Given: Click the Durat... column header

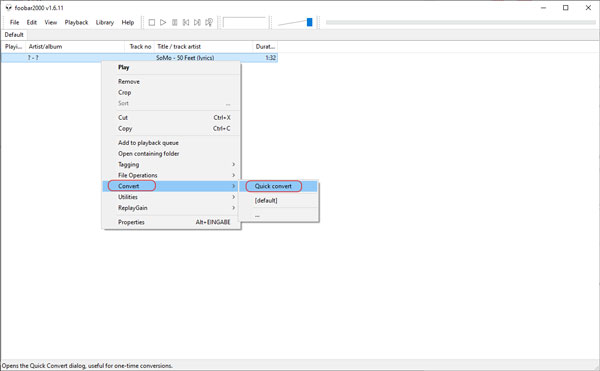Looking at the screenshot, I should 265,47.
